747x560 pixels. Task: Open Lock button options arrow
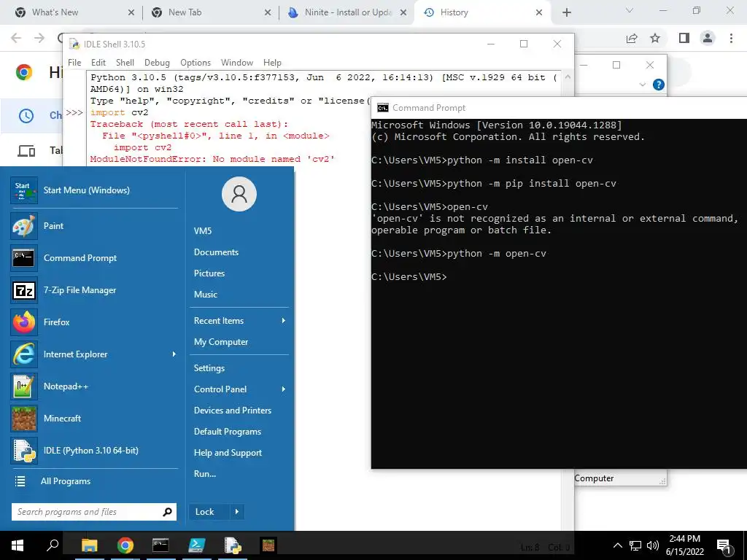tap(237, 512)
